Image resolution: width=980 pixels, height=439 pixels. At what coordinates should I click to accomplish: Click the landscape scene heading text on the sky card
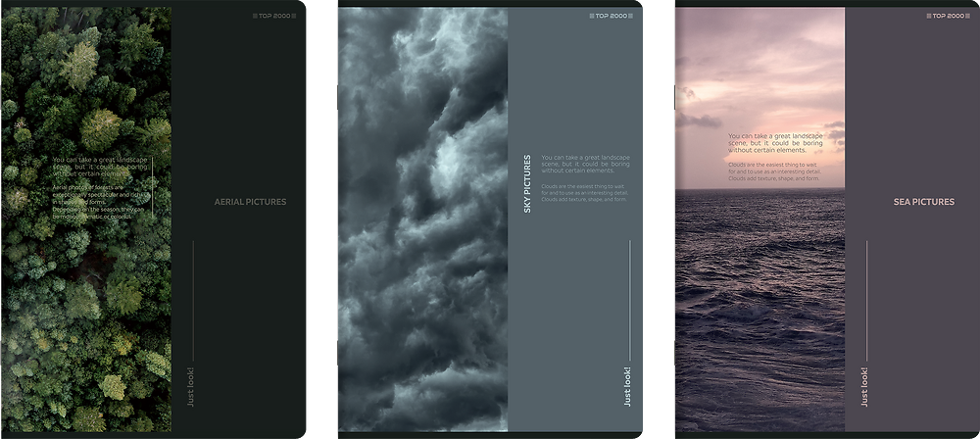(x=585, y=165)
